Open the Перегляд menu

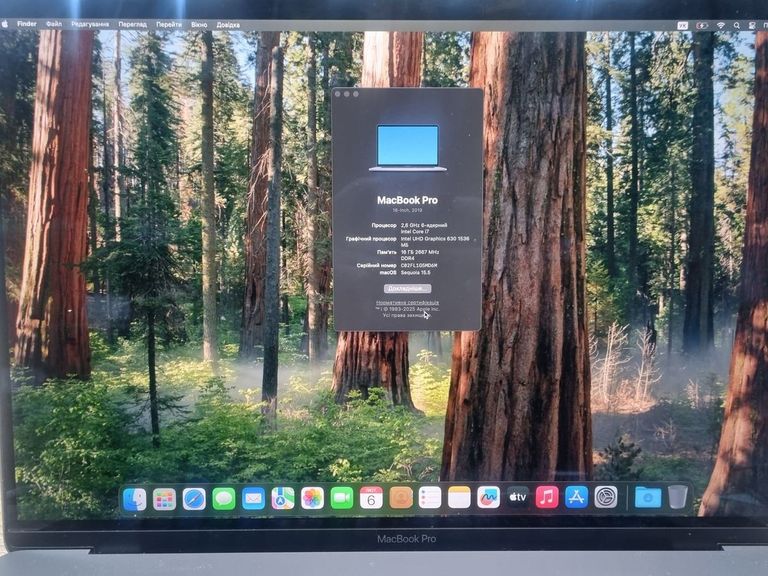(x=132, y=24)
